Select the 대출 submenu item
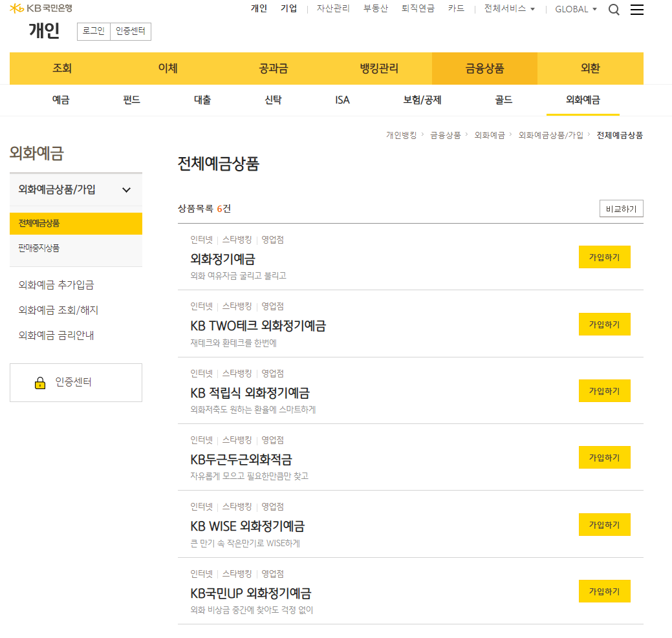This screenshot has width=672, height=638. pos(202,100)
